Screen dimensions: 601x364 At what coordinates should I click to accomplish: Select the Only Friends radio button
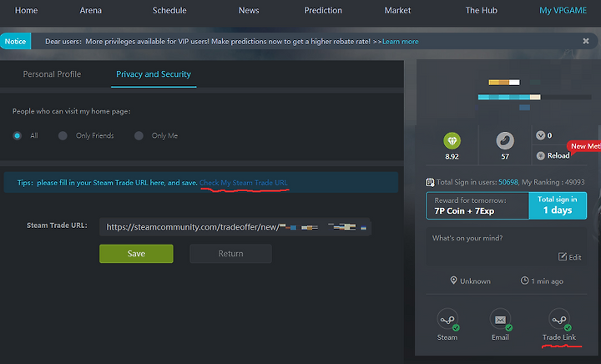[63, 135]
